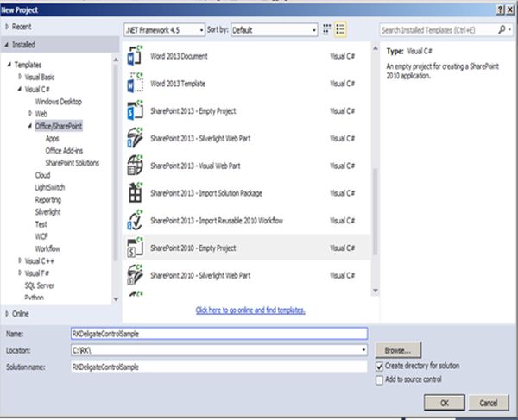Image resolution: width=518 pixels, height=420 pixels.
Task: Select Windows Desktop in the templates tree
Action: point(59,102)
